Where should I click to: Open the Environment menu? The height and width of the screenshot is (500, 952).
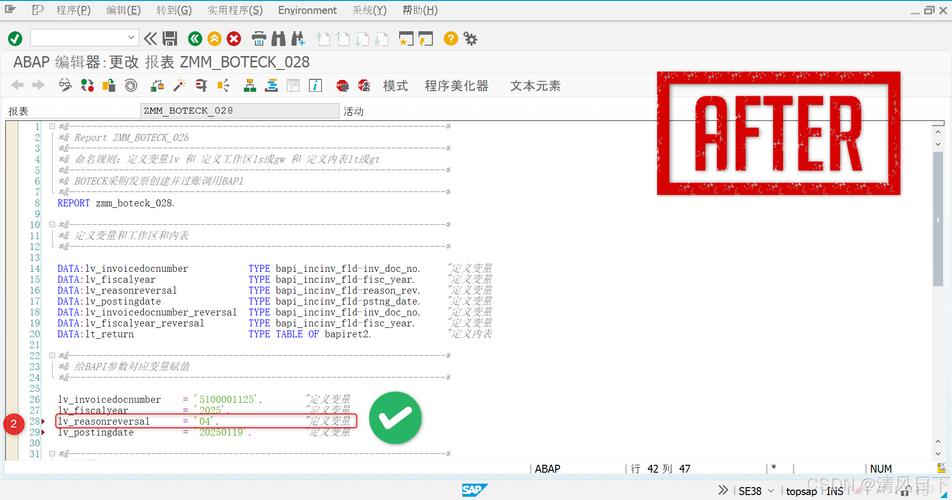[x=307, y=10]
